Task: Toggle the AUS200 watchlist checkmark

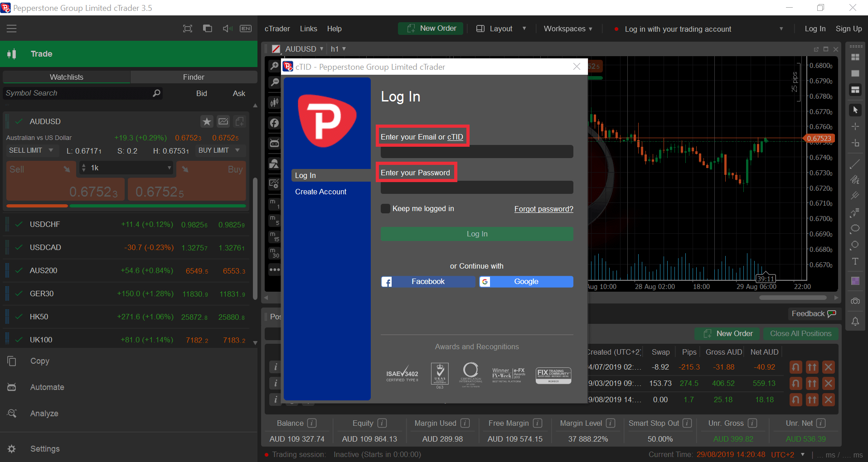Action: [x=19, y=270]
